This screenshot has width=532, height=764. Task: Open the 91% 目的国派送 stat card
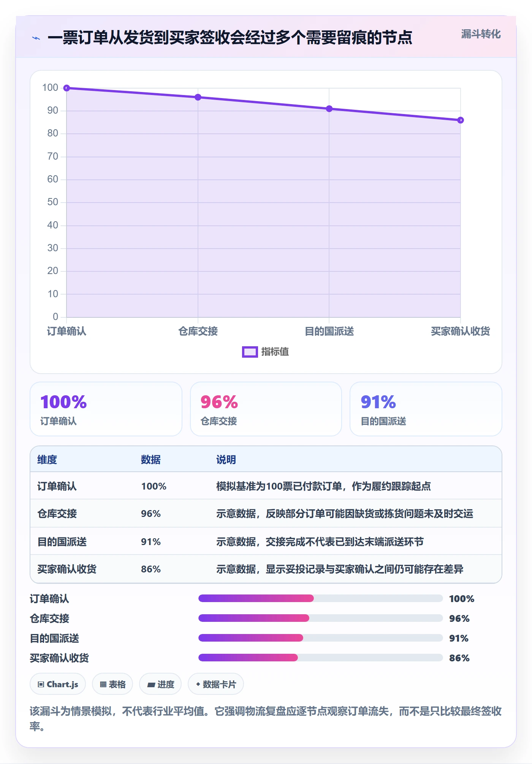[426, 409]
